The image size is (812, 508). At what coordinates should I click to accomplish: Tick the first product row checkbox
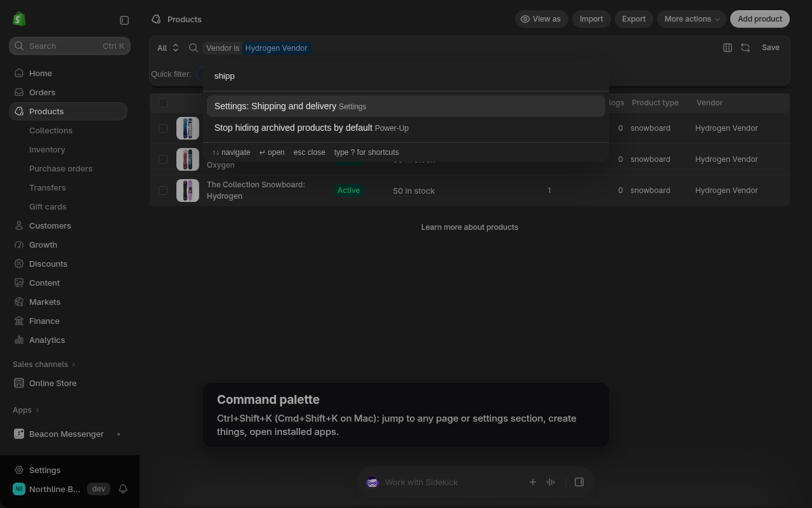click(163, 128)
